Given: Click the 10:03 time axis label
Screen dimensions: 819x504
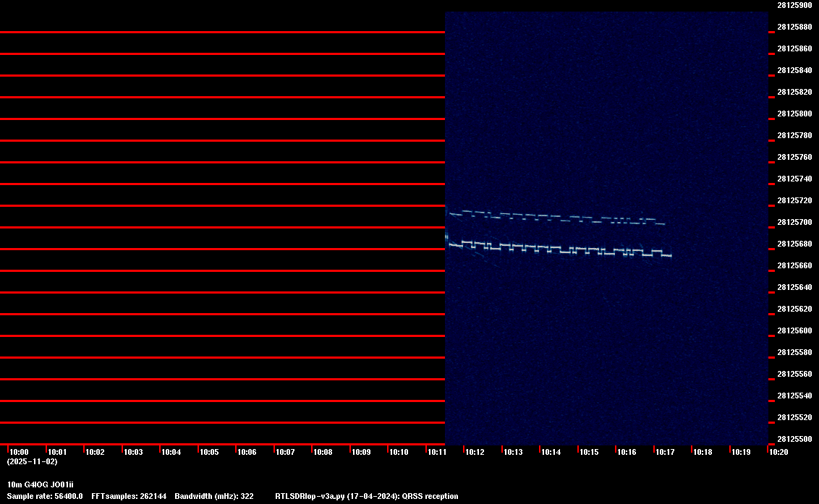Looking at the screenshot, I should tap(133, 452).
